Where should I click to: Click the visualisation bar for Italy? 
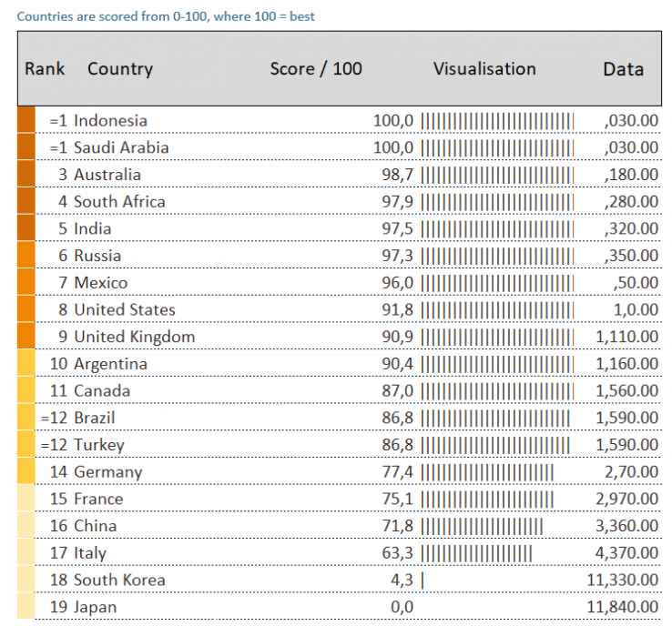tap(476, 553)
